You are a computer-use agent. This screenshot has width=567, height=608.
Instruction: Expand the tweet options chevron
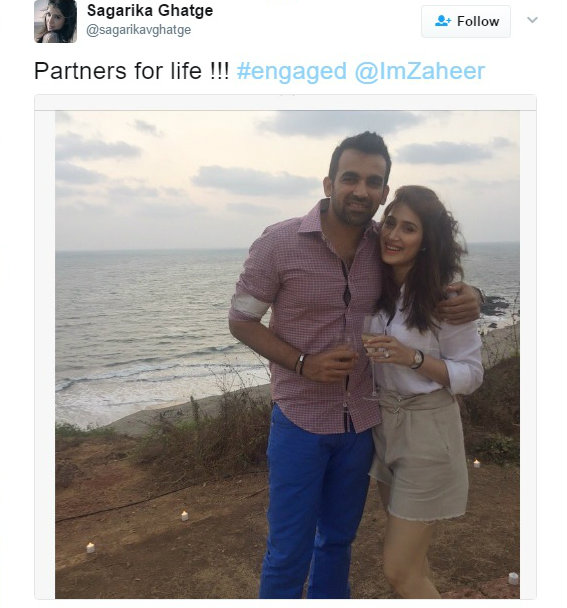(532, 20)
